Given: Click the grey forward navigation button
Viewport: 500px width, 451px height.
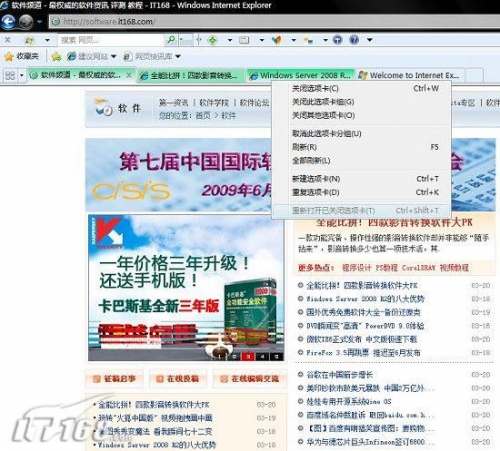Looking at the screenshot, I should 26,22.
